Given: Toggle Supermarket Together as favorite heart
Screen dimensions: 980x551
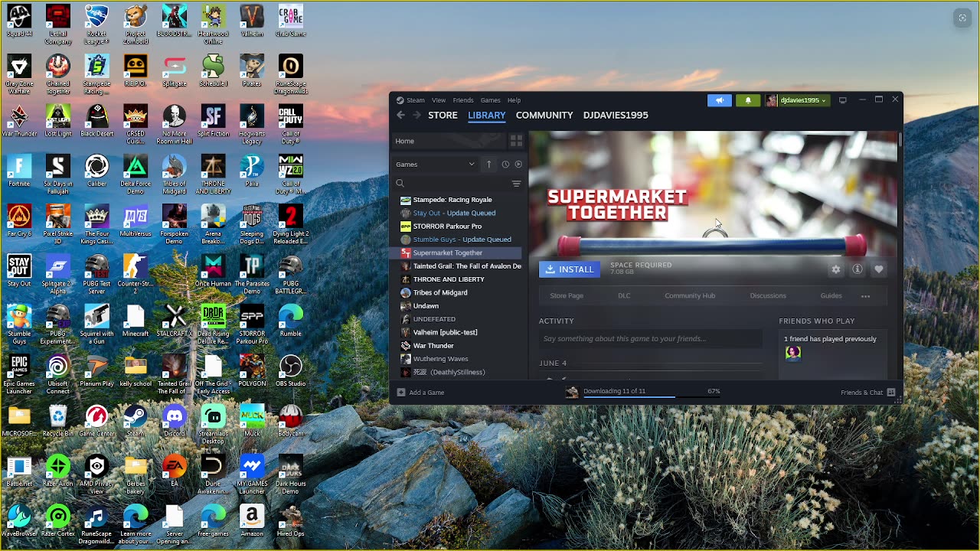Looking at the screenshot, I should pyautogui.click(x=879, y=269).
